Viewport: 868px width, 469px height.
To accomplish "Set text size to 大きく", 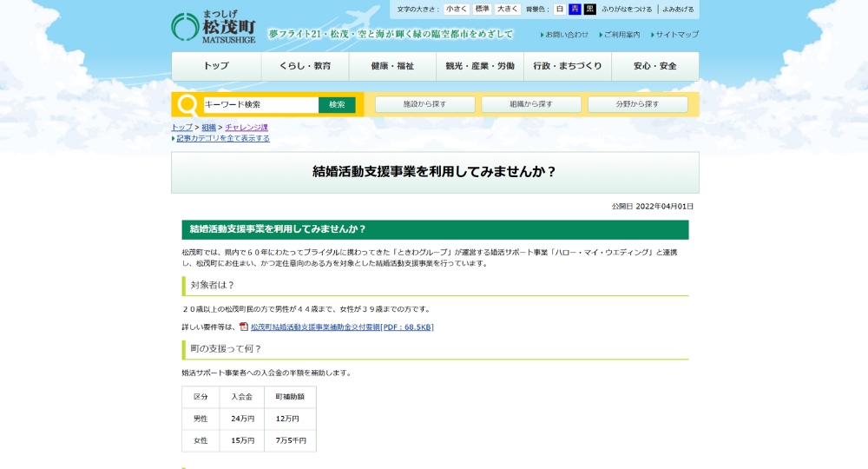I will coord(508,10).
